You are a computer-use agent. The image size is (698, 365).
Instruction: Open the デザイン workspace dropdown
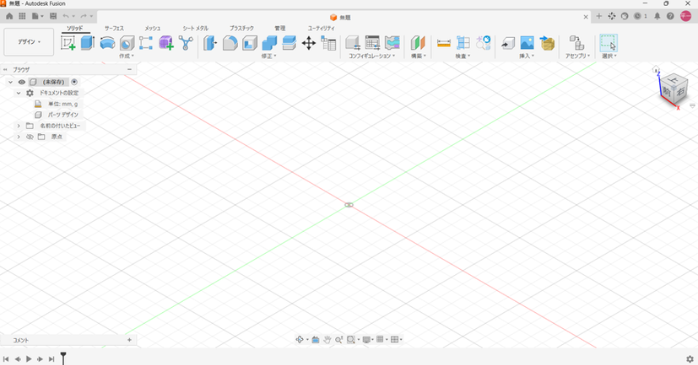pos(29,42)
